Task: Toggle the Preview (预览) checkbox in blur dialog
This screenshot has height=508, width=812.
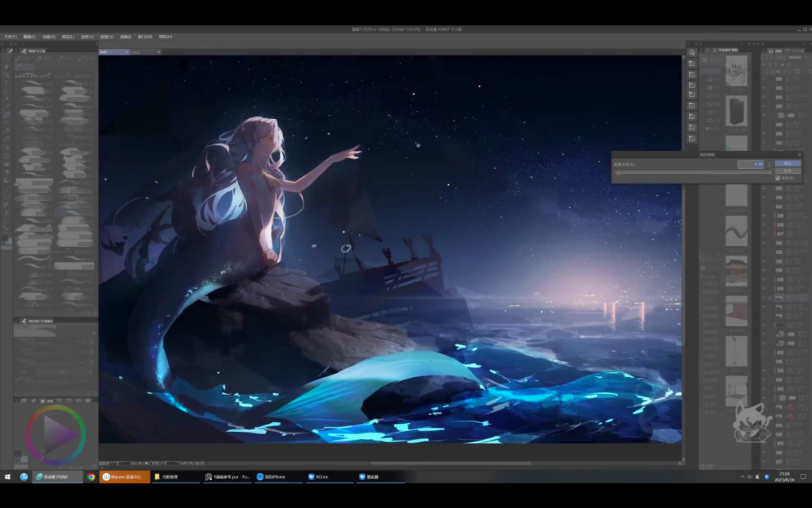Action: coord(778,179)
